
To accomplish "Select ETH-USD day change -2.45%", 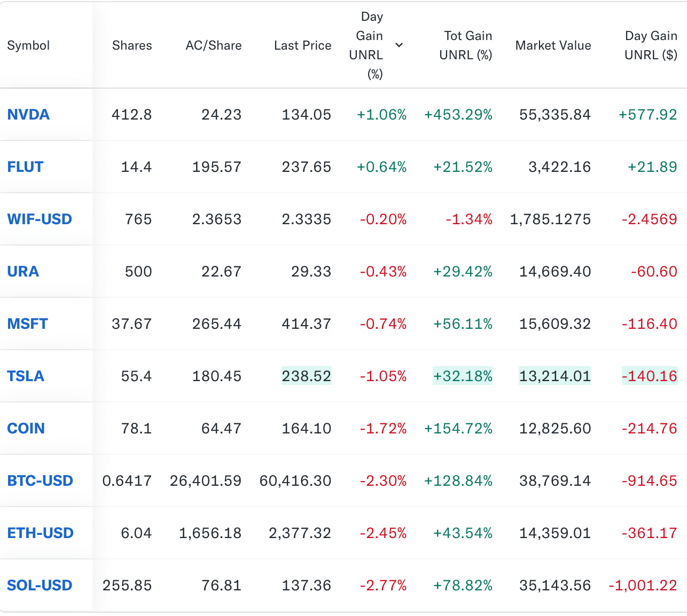I will pyautogui.click(x=384, y=533).
